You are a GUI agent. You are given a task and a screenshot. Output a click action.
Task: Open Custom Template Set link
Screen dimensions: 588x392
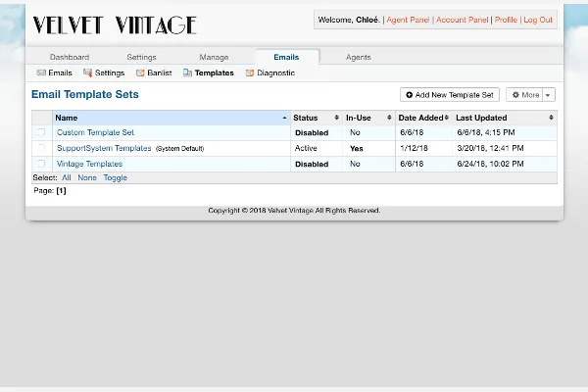click(x=95, y=132)
